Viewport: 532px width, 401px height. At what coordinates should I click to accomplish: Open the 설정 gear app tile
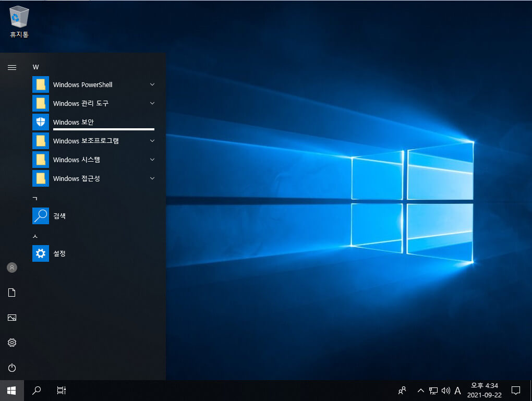[93, 253]
